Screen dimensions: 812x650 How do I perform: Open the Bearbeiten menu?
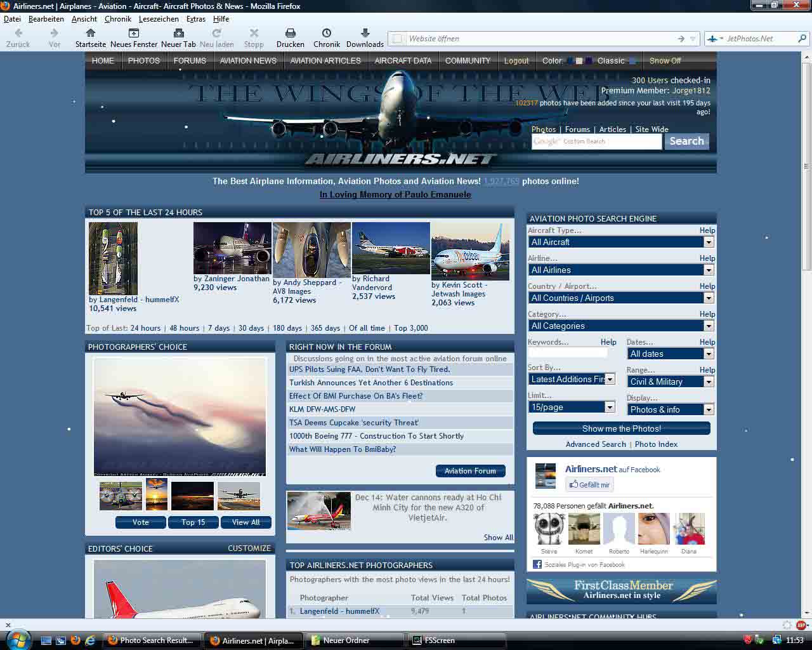pos(46,19)
